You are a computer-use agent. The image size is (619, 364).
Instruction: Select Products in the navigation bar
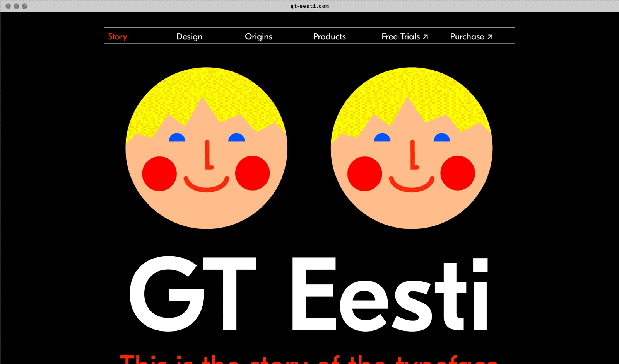click(330, 37)
